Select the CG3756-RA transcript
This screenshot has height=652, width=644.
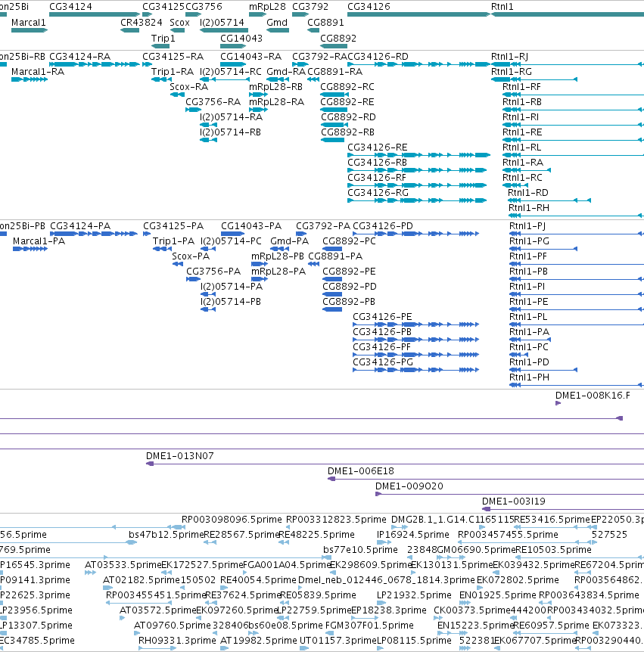tap(194, 110)
